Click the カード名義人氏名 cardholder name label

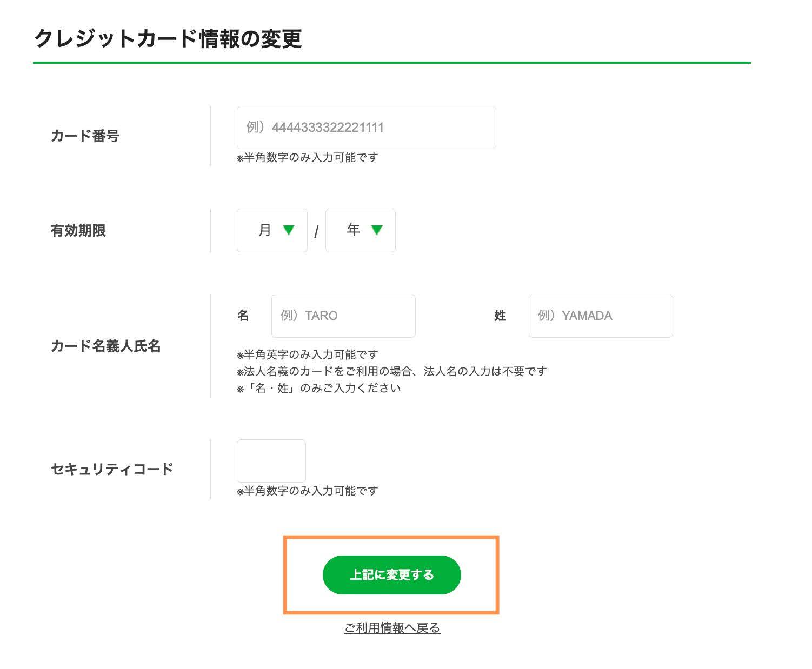[106, 347]
